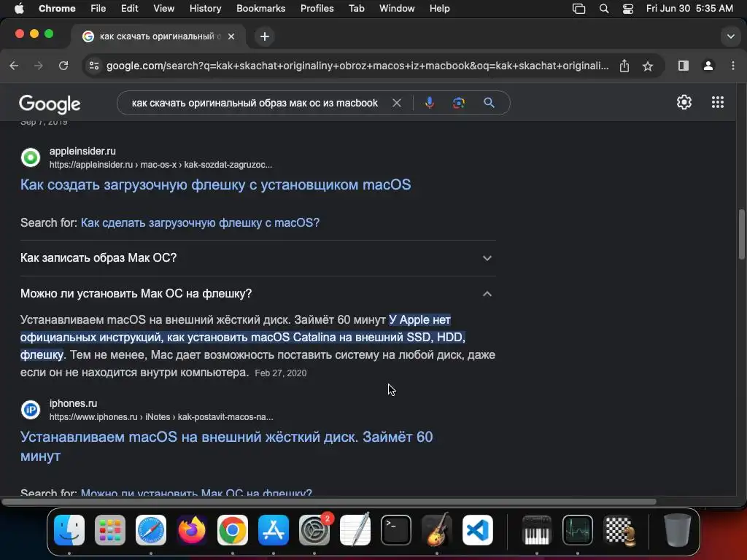Focus the Google search input field
This screenshot has width=747, height=560.
255,103
